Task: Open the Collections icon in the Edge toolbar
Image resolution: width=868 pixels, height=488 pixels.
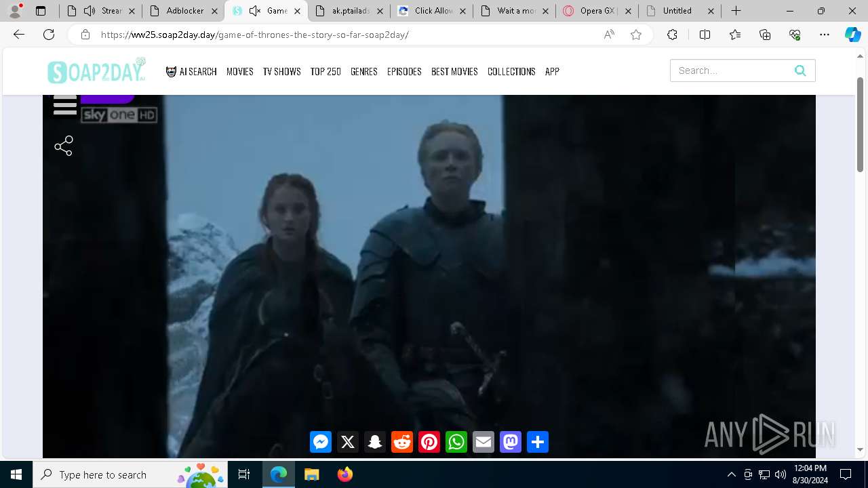Action: (x=765, y=35)
